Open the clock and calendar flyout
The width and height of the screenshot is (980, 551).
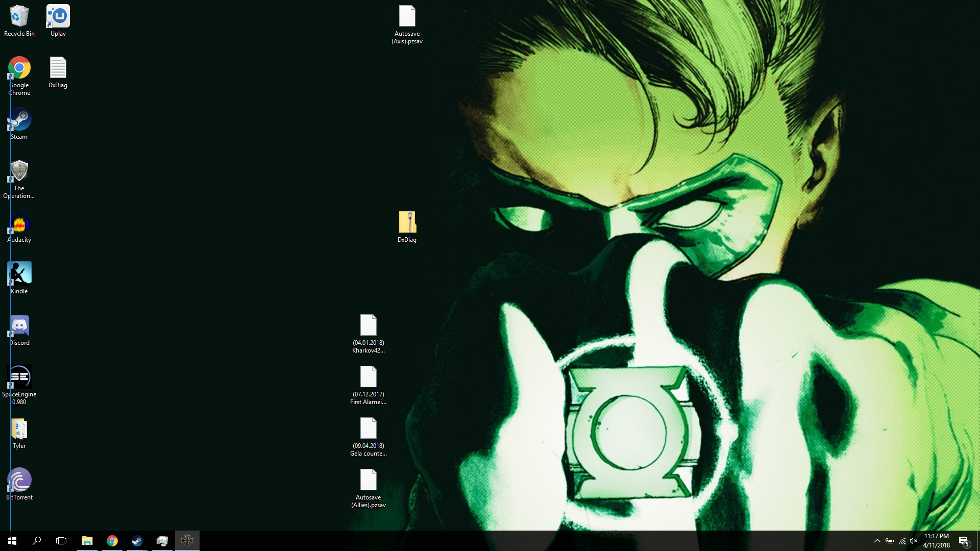click(937, 541)
